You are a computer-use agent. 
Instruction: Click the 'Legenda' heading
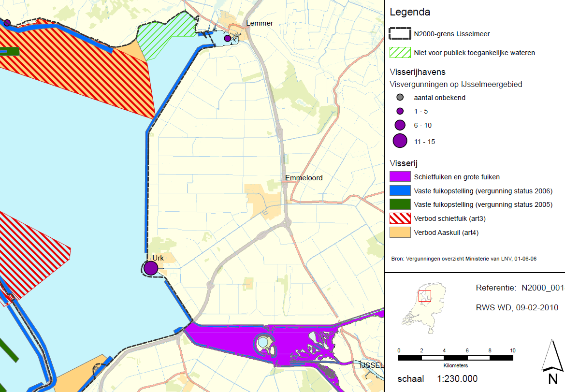(x=410, y=12)
